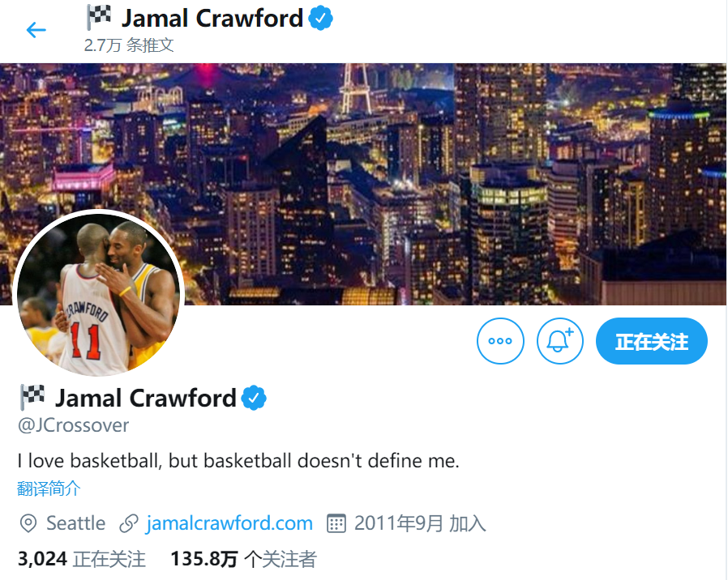Select the @JCrossover handle text
This screenshot has width=728, height=580.
(x=73, y=425)
